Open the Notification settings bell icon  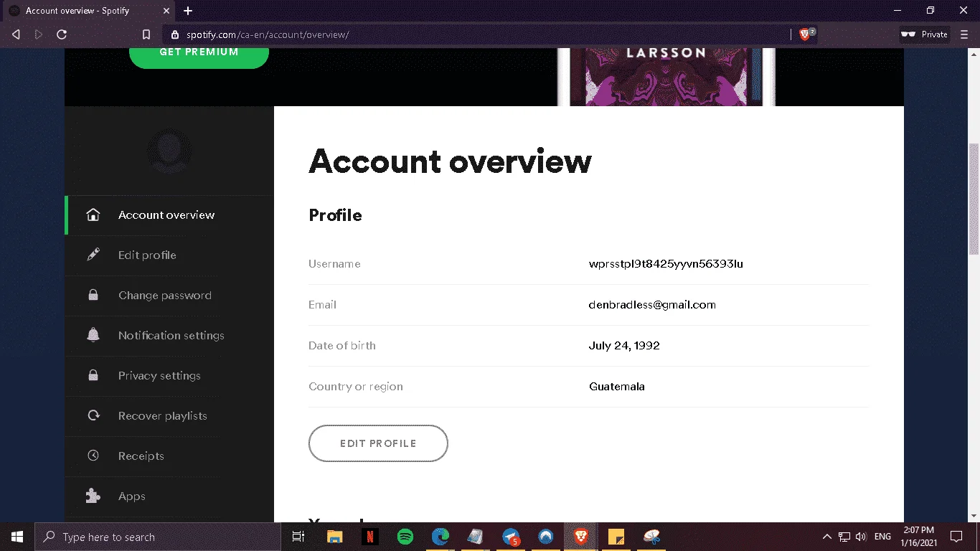[93, 335]
